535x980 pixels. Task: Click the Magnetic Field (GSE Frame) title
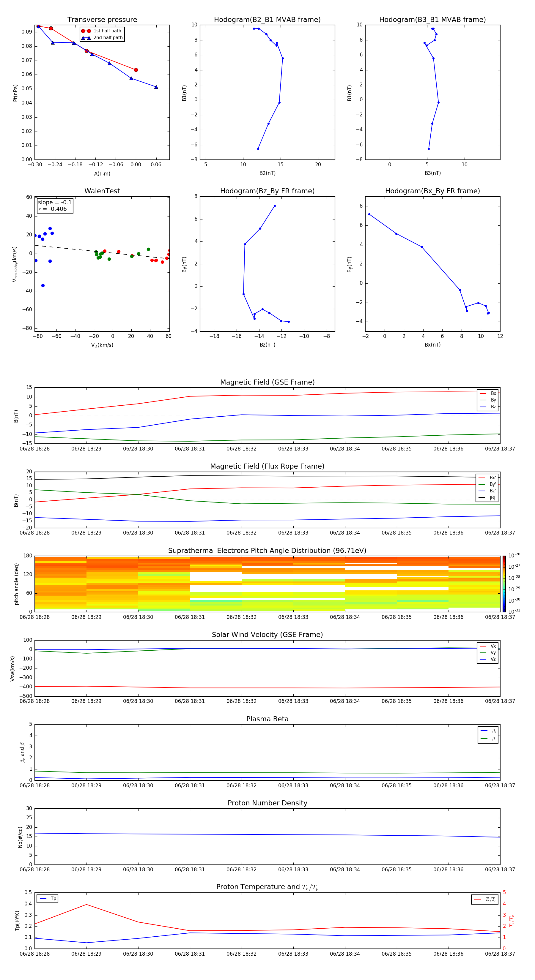tap(267, 382)
